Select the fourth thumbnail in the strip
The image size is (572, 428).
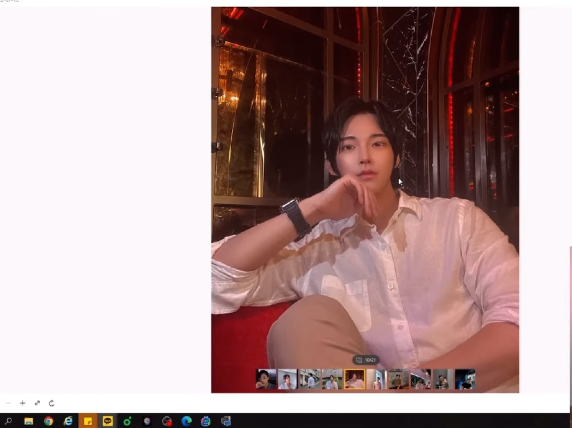[332, 379]
